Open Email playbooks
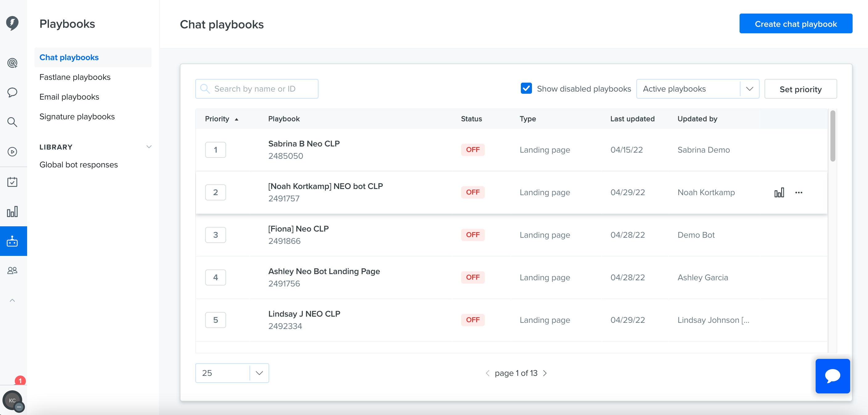The image size is (868, 415). click(69, 97)
